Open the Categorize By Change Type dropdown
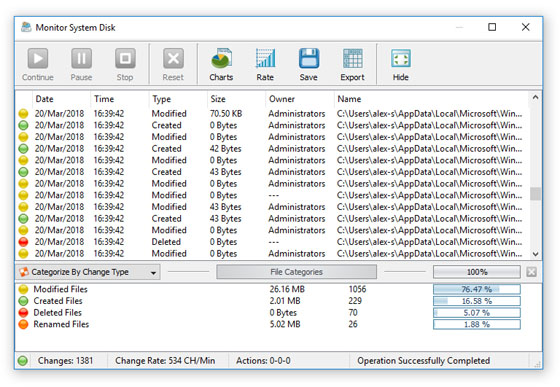The height and width of the screenshot is (387, 560). [x=88, y=272]
